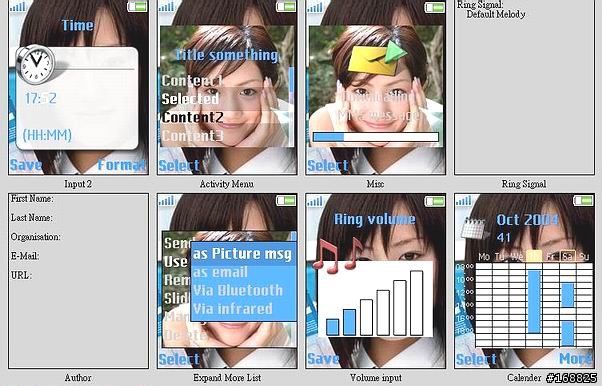This screenshot has width=602, height=386.
Task: Choose 'as Picture msg' option
Action: tap(243, 254)
